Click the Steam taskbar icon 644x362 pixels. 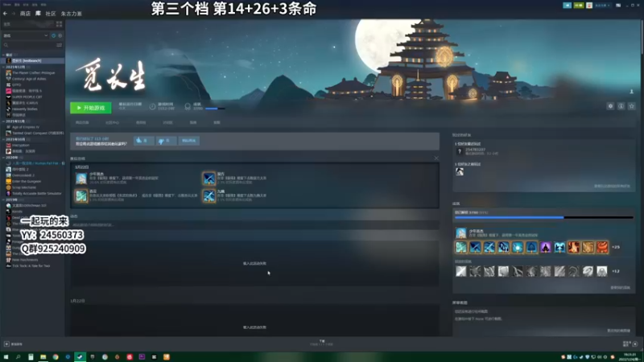(80, 357)
